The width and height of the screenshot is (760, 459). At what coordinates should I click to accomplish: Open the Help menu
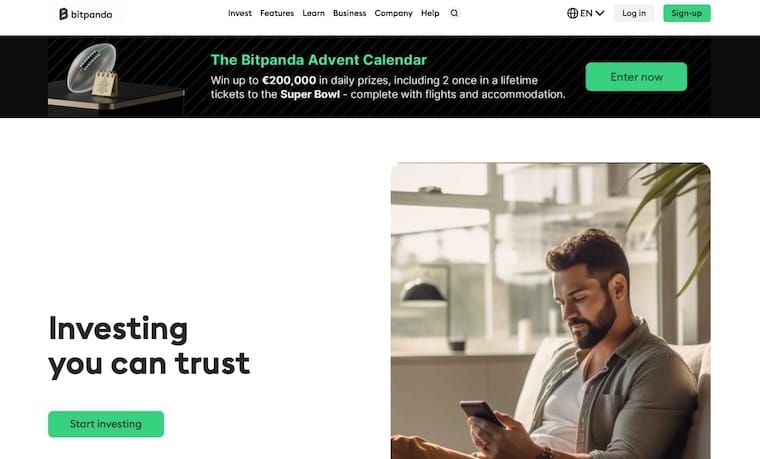(430, 13)
